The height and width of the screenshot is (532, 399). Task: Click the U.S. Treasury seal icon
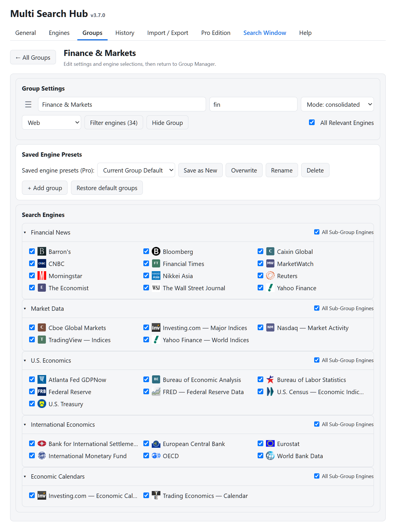click(x=42, y=404)
